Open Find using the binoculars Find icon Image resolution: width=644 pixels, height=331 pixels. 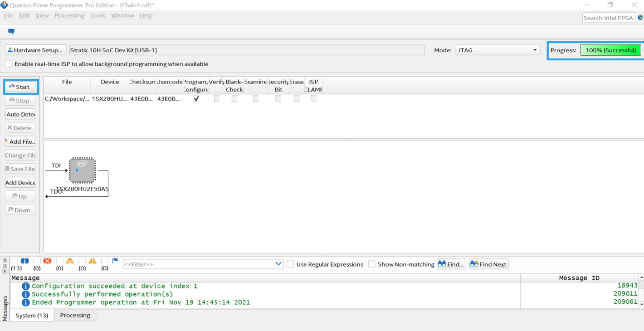451,264
